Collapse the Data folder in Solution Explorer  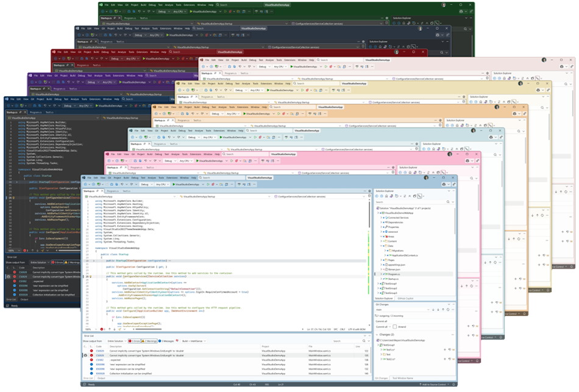(382, 246)
